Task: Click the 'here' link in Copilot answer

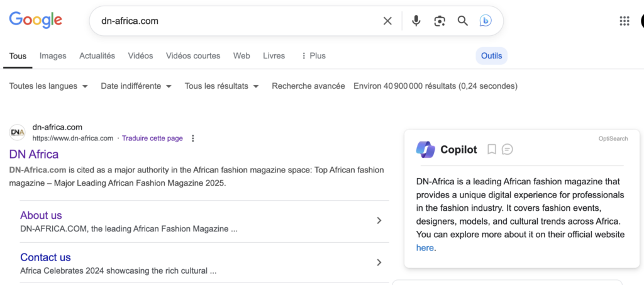Action: point(425,248)
